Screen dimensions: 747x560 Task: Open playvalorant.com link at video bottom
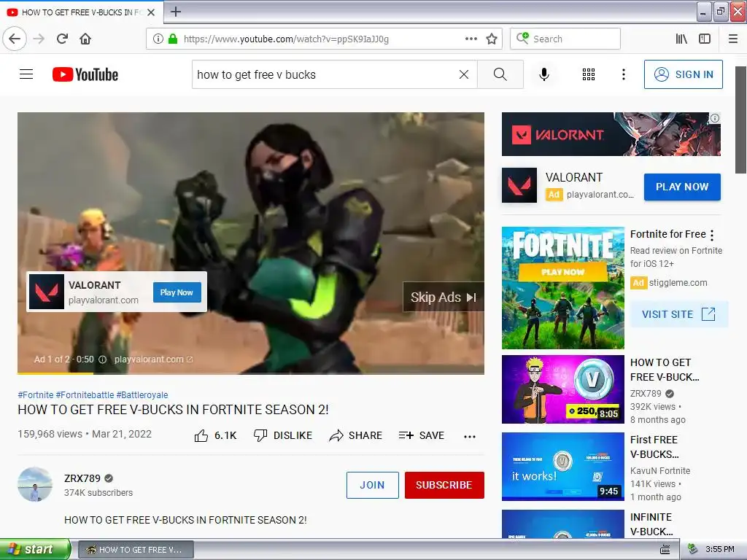(153, 359)
